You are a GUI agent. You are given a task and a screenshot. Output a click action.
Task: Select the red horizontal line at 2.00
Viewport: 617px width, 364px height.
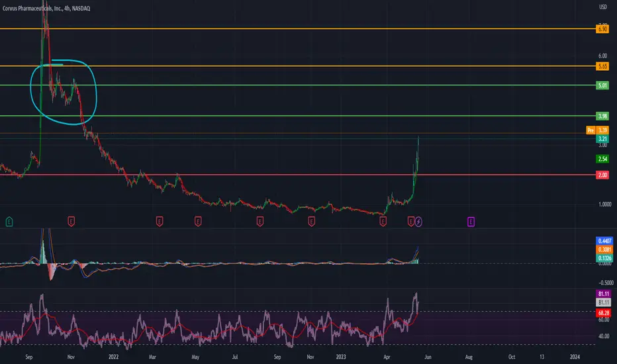(x=297, y=175)
